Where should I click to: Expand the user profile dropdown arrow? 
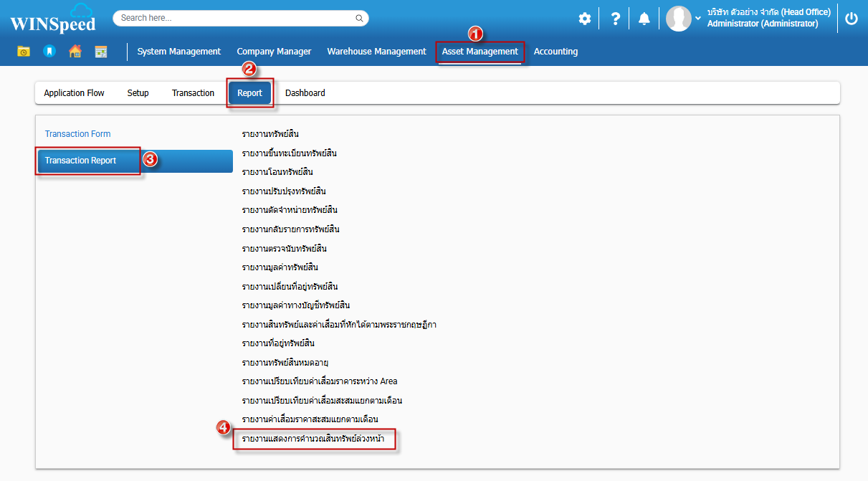tap(698, 18)
